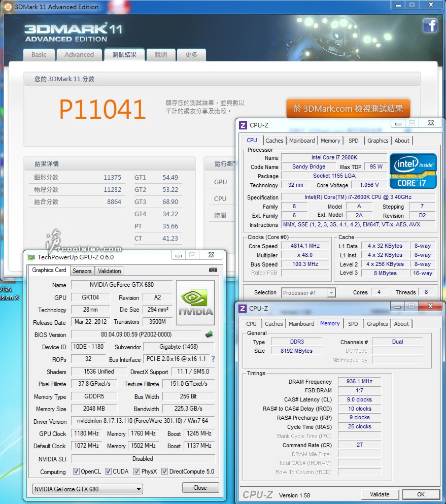The image size is (446, 504).
Task: Click the Memory Size value 2048 MB
Action: click(94, 409)
